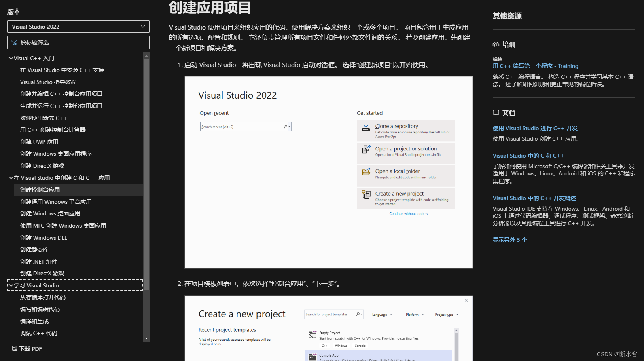Click the training icon beside 培训
644x361 pixels.
coord(496,44)
